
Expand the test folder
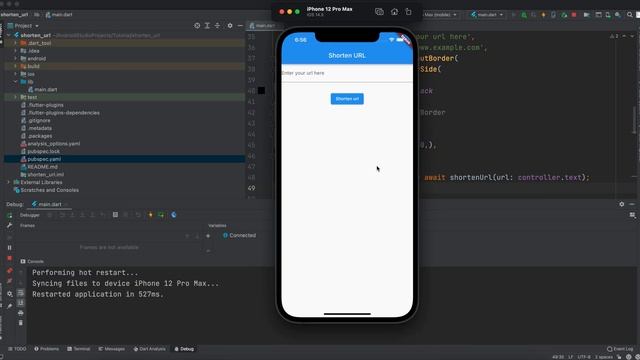pyautogui.click(x=16, y=97)
